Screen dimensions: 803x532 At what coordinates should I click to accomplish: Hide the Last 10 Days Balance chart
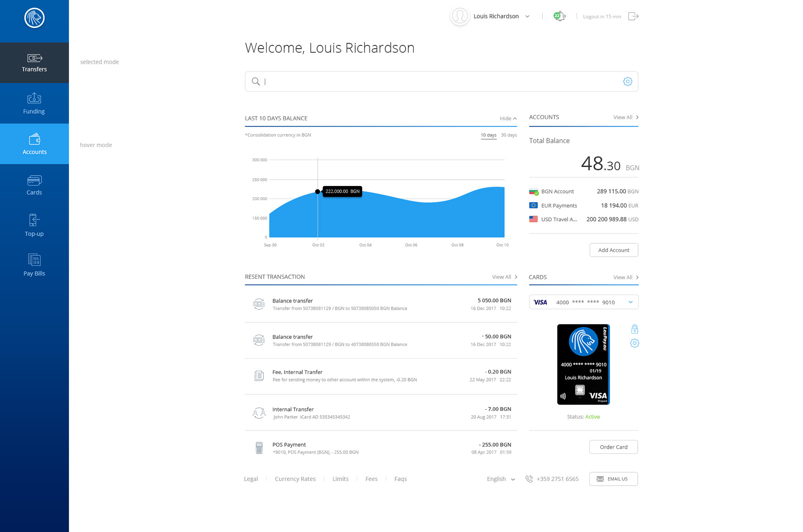[x=508, y=119]
